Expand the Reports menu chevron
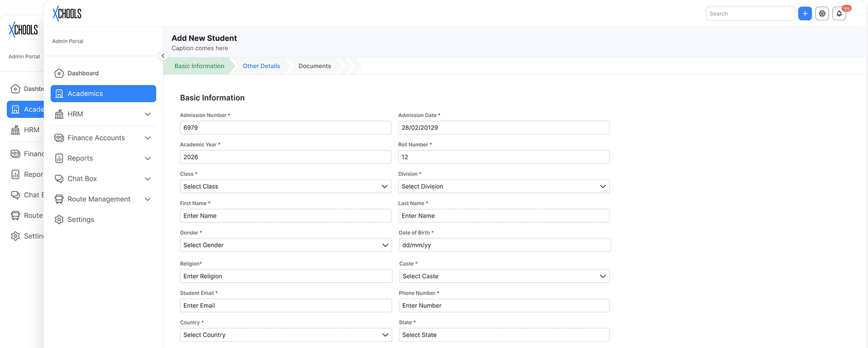 coord(148,158)
